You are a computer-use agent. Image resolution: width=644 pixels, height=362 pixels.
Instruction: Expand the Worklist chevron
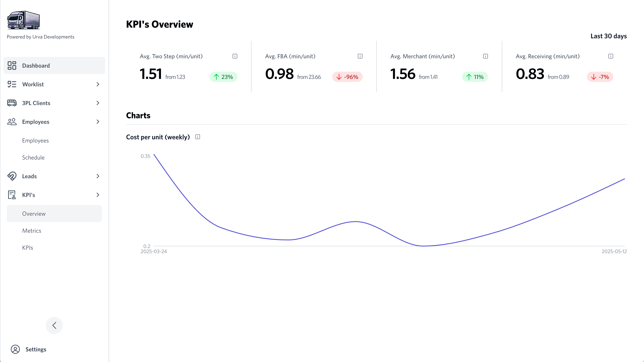pyautogui.click(x=98, y=84)
